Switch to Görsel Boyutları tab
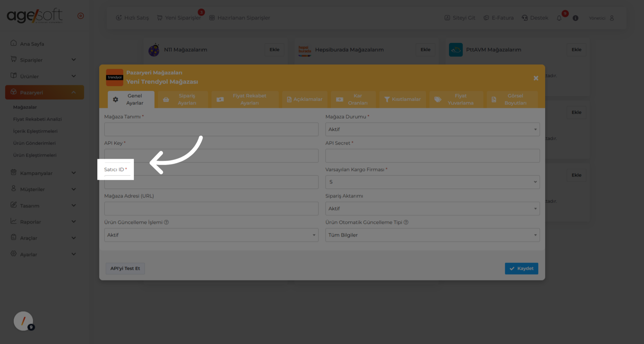 pos(512,99)
